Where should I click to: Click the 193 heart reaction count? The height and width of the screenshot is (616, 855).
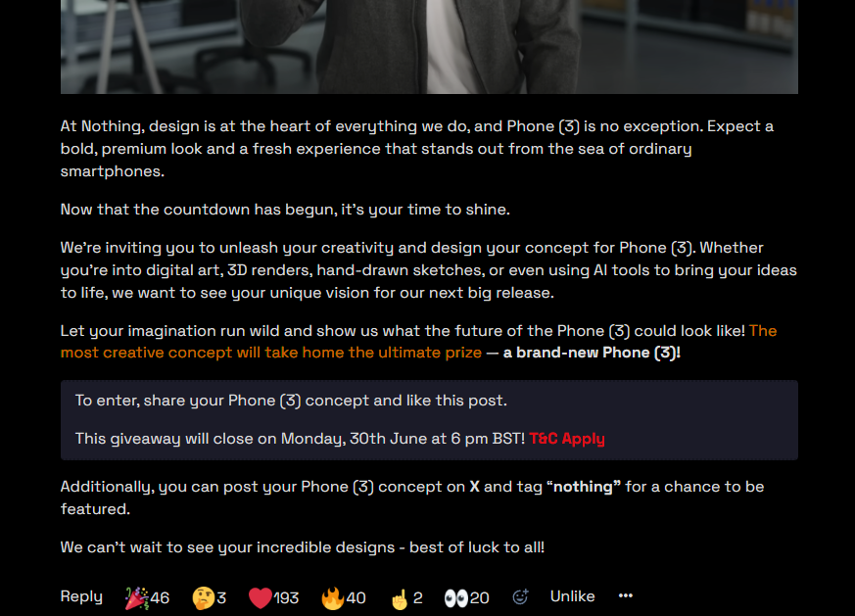click(286, 598)
